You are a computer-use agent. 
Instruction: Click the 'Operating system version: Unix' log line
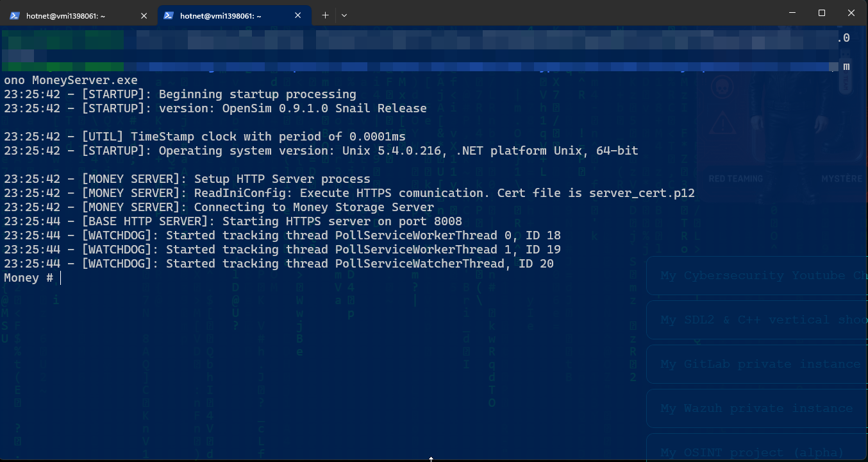[321, 151]
